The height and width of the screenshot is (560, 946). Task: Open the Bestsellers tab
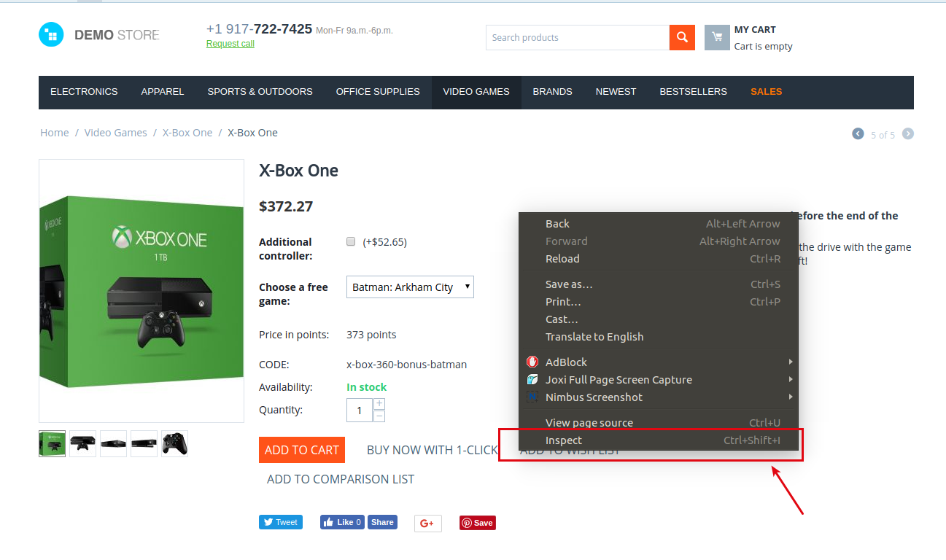(x=694, y=92)
